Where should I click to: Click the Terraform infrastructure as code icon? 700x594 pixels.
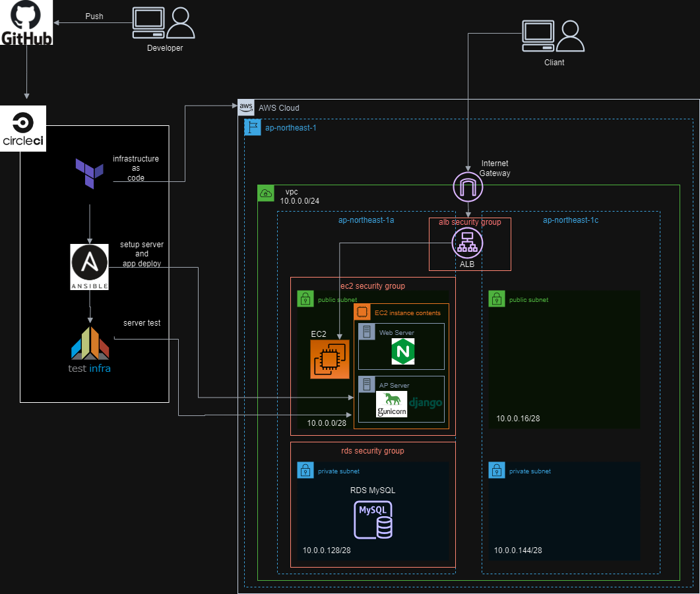(89, 173)
